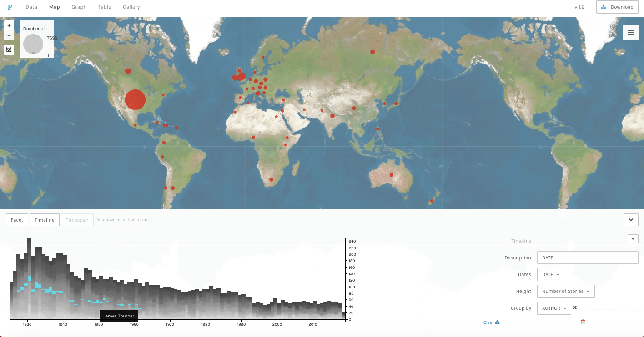Screen dimensions: 644x337
Task: Open the Height Number of Stories dropdown
Action: tap(566, 292)
